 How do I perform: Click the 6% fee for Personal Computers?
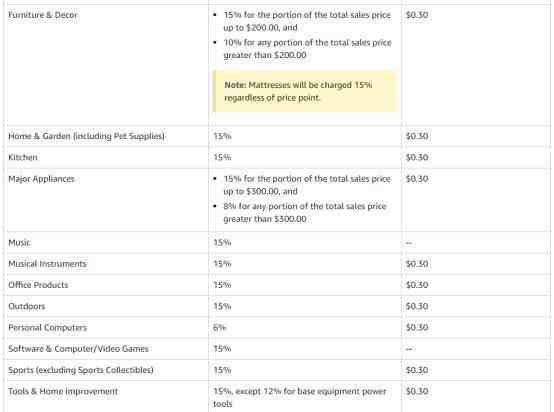coord(219,328)
